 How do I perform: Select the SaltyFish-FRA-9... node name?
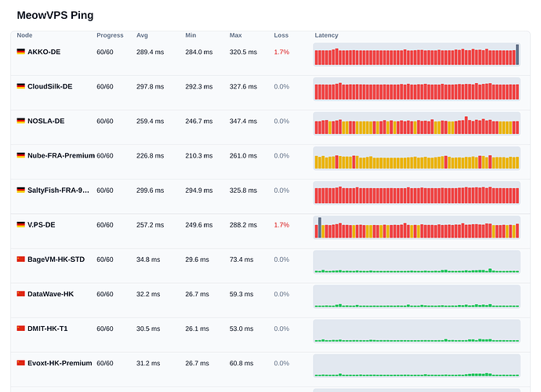coord(58,191)
